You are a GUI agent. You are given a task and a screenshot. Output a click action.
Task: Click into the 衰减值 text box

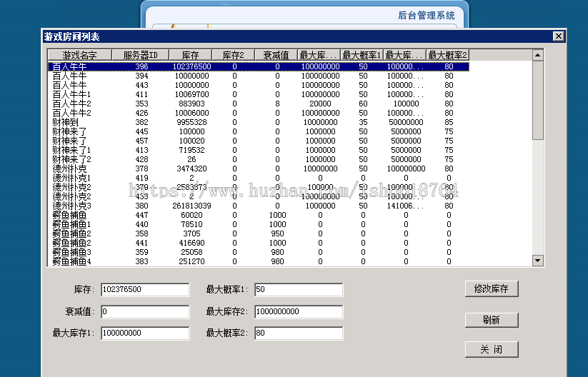tap(145, 311)
